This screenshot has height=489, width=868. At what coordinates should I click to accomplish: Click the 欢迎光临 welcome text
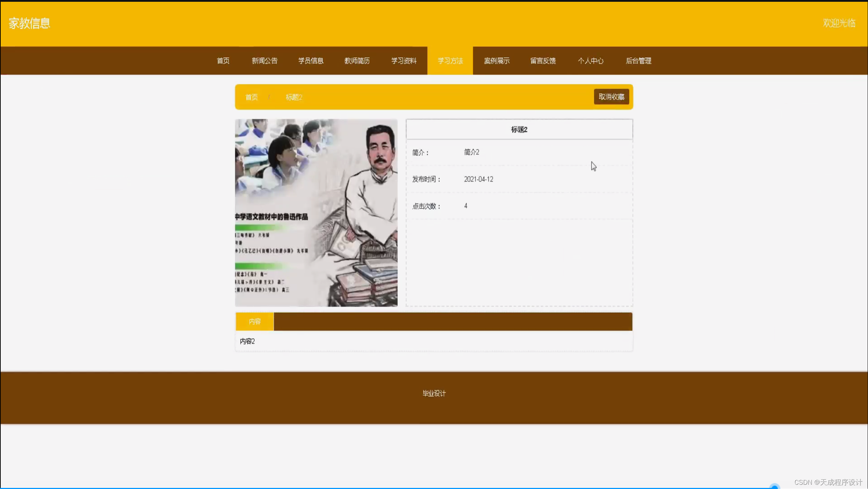pos(839,23)
